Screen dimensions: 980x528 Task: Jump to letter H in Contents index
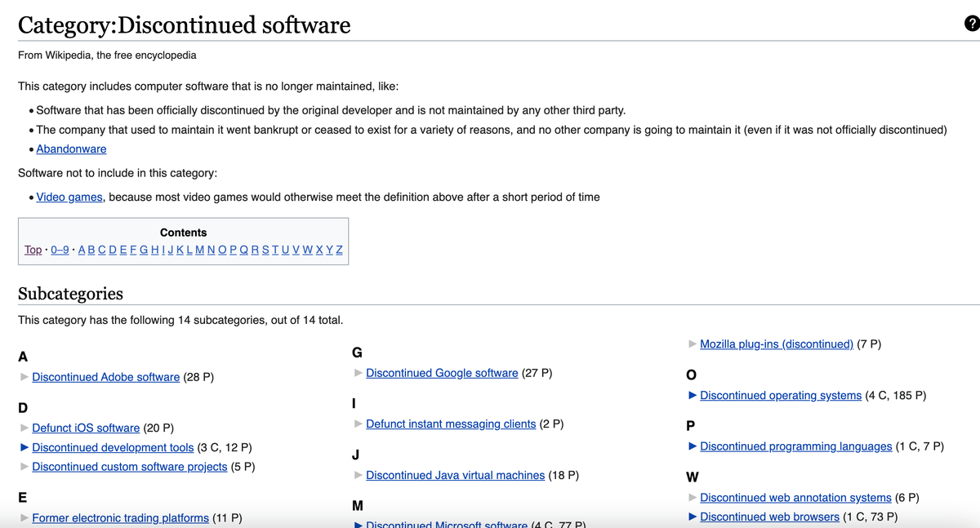click(x=154, y=249)
